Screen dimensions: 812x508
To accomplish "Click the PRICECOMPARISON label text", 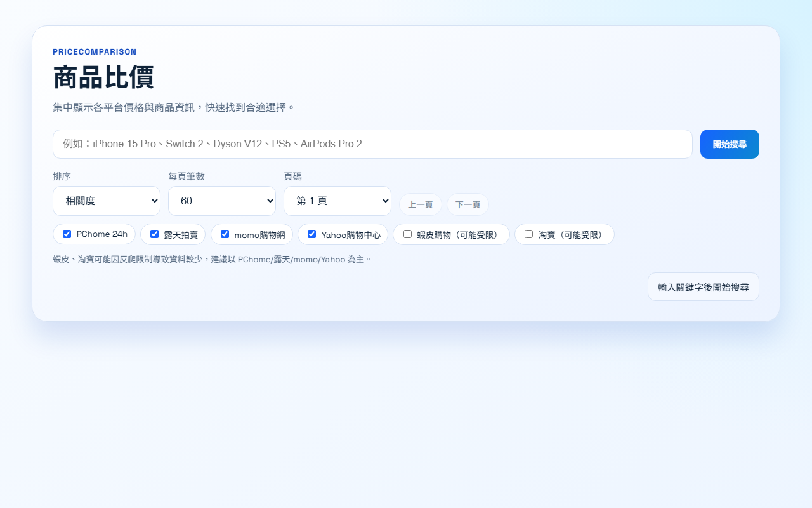I will click(95, 52).
